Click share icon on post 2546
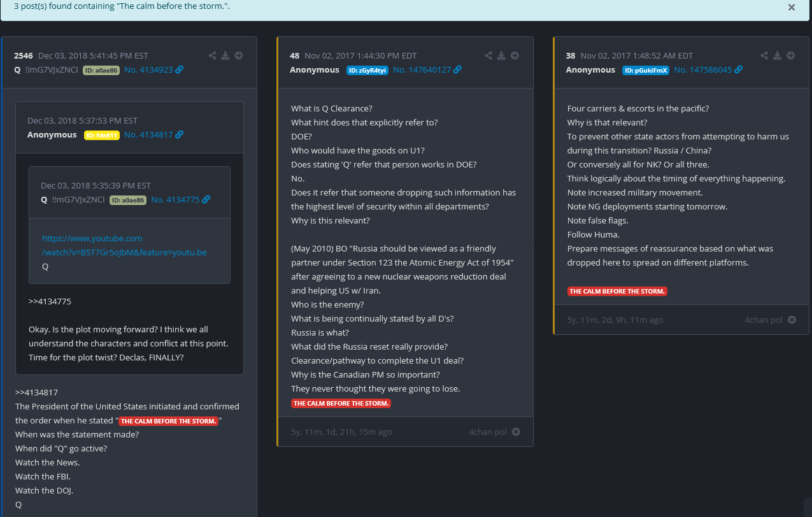This screenshot has height=517, width=812. [x=212, y=55]
